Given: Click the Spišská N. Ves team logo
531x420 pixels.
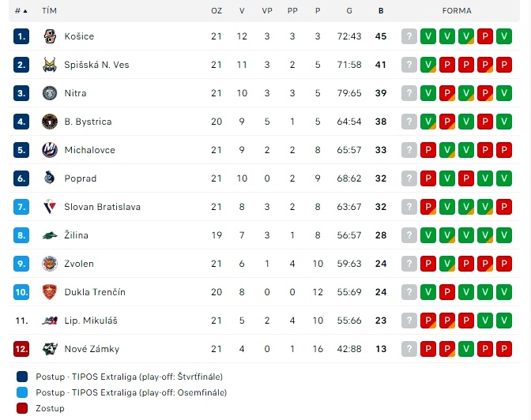Looking at the screenshot, I should (x=50, y=65).
